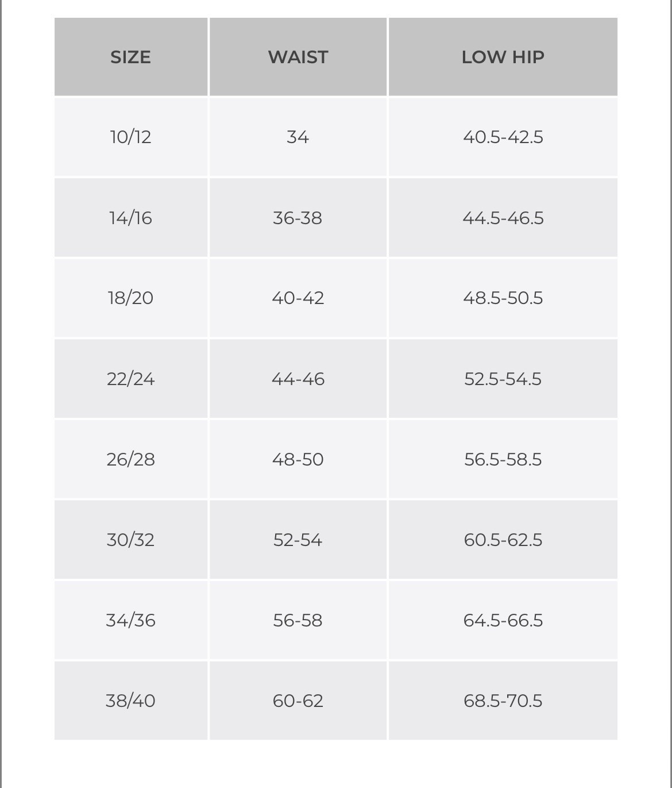Select the 10/12 size cell
This screenshot has height=788, width=672.
click(x=131, y=137)
